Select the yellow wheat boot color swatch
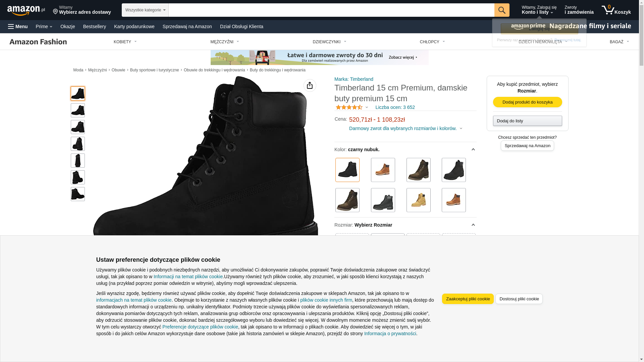Image resolution: width=644 pixels, height=362 pixels. point(418,200)
